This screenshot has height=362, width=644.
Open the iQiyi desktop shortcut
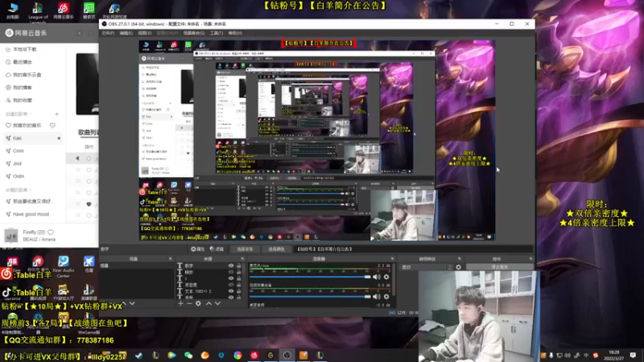pos(89,10)
